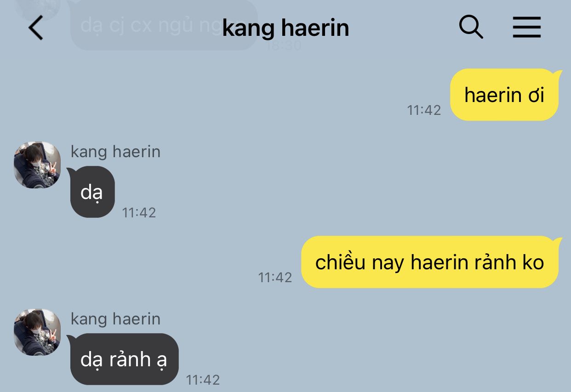Tap the faded 'dạ cj cx ngủ' bubble
Viewport: 571px width, 392px height.
pos(164,25)
